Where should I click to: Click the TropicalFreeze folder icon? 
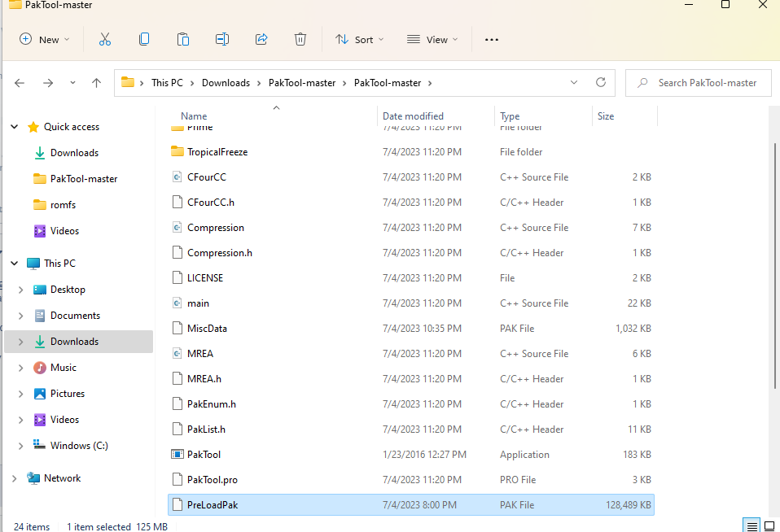pos(177,151)
